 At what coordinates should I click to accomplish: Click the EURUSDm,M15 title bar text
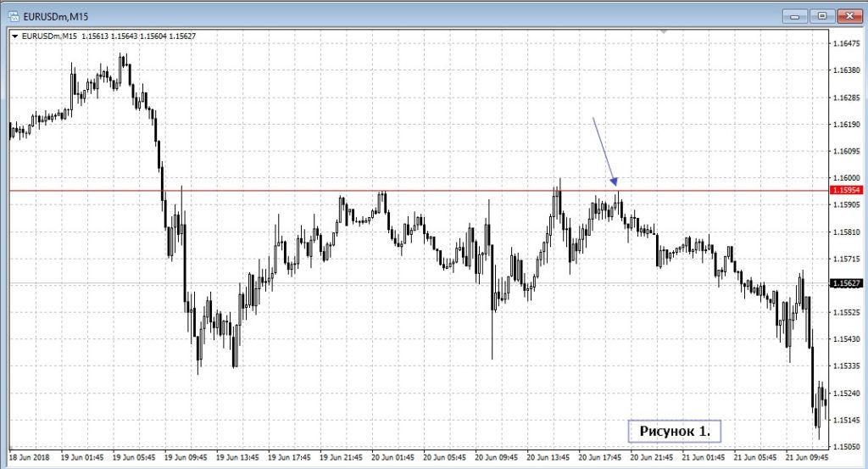55,16
